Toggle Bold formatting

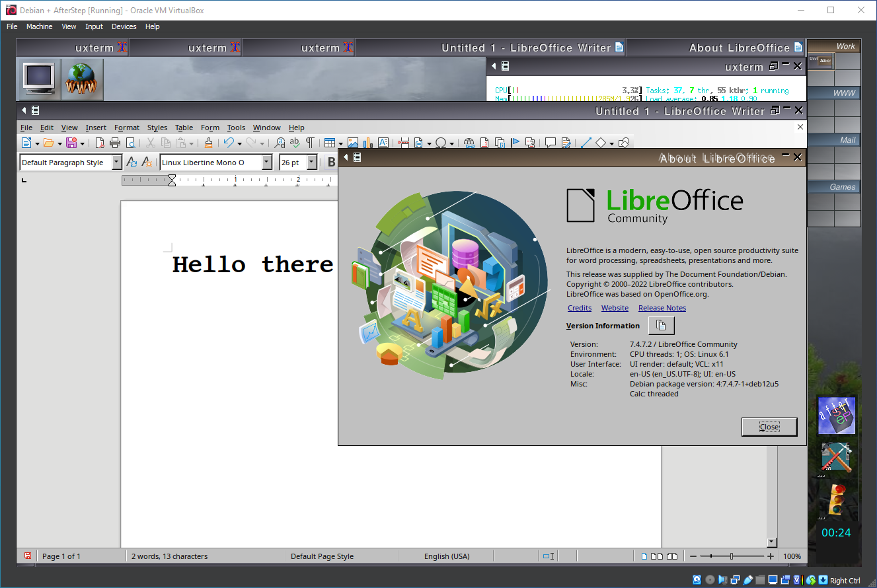pos(331,163)
